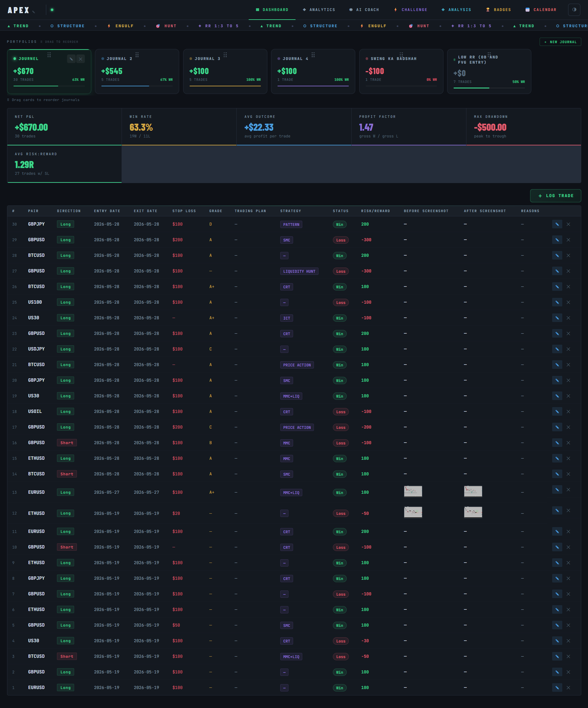Viewport: 588px width, 708px height.
Task: Click the APEX logo
Action: [19, 10]
